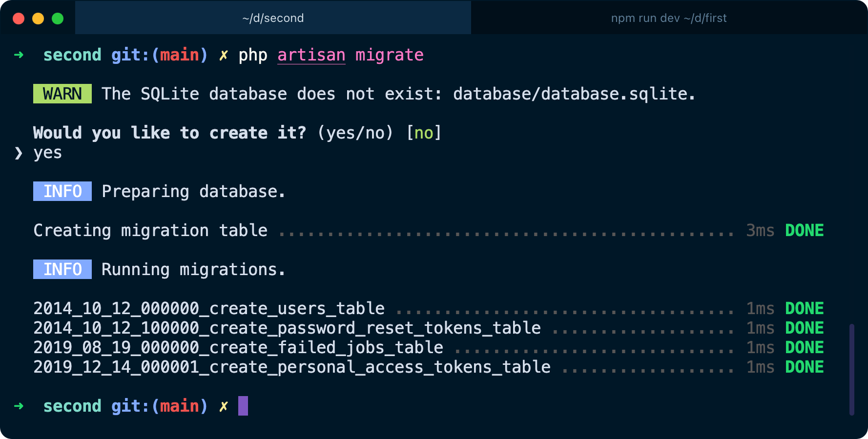The height and width of the screenshot is (439, 868).
Task: Click the green arrow on the last prompt line
Action: [19, 406]
